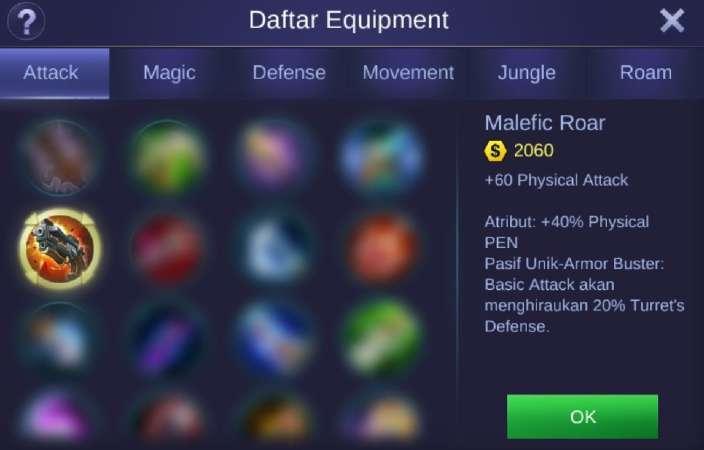Screen dimensions: 704x450
Task: Pick the orange-red round item icon
Action: [382, 249]
